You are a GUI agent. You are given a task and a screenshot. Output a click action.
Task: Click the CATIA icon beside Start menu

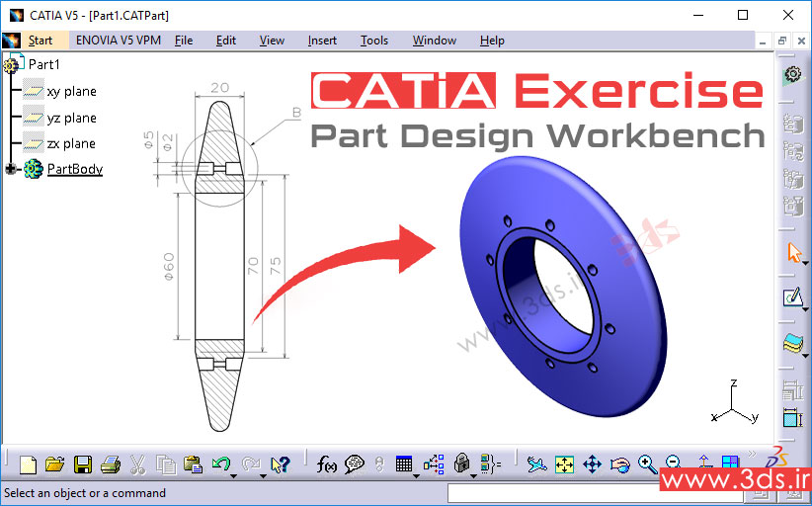[x=12, y=40]
